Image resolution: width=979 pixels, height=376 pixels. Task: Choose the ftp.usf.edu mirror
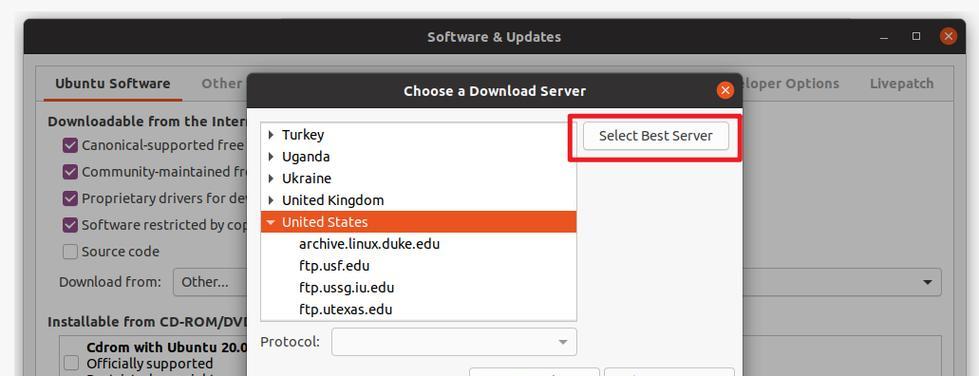tap(334, 265)
